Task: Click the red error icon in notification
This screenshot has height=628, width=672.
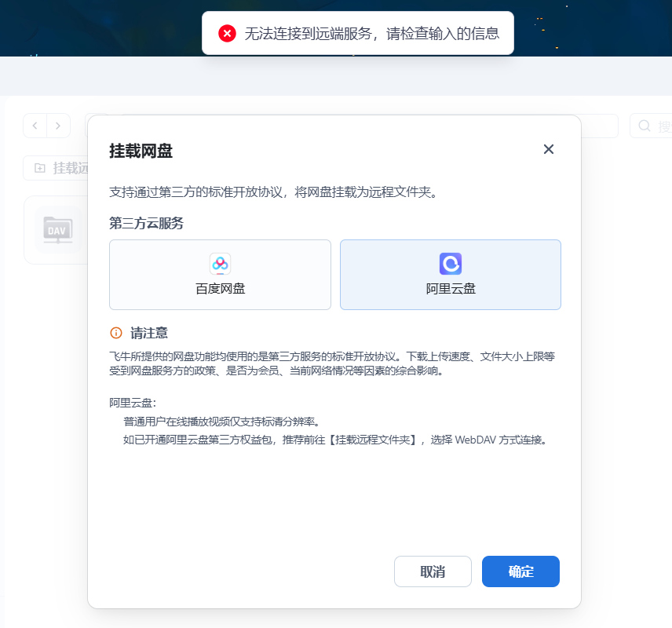Action: click(x=227, y=33)
